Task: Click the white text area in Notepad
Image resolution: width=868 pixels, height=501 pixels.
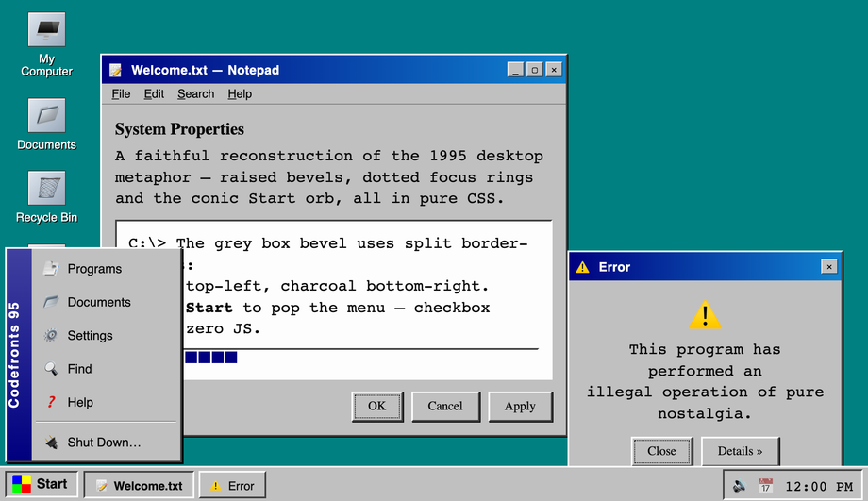Action: [x=334, y=300]
